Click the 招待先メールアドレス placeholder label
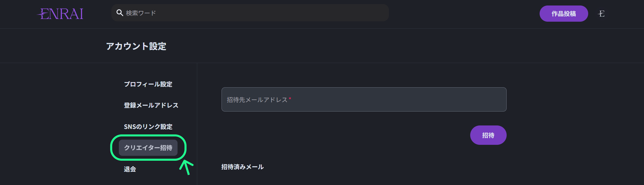 click(x=257, y=100)
